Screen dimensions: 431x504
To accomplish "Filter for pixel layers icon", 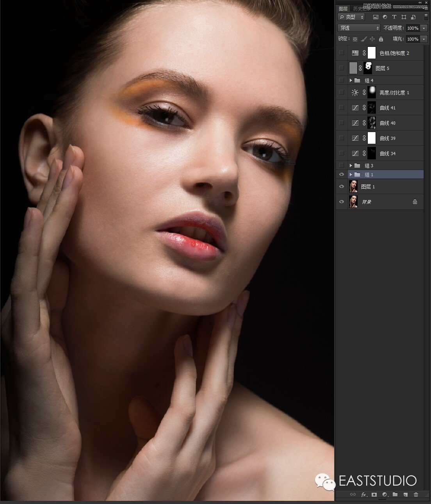I will click(376, 17).
